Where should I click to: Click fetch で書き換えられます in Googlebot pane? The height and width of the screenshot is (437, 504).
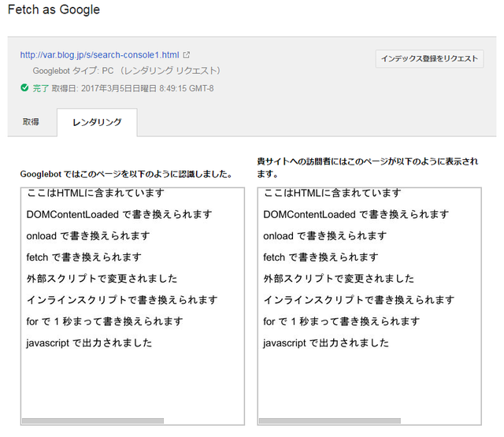(84, 257)
